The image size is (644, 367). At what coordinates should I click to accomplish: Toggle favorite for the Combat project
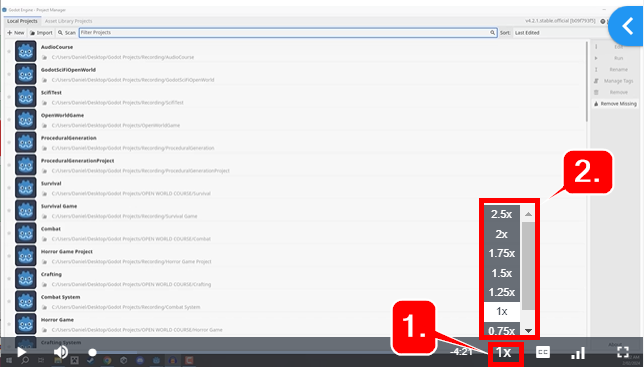pyautogui.click(x=9, y=233)
